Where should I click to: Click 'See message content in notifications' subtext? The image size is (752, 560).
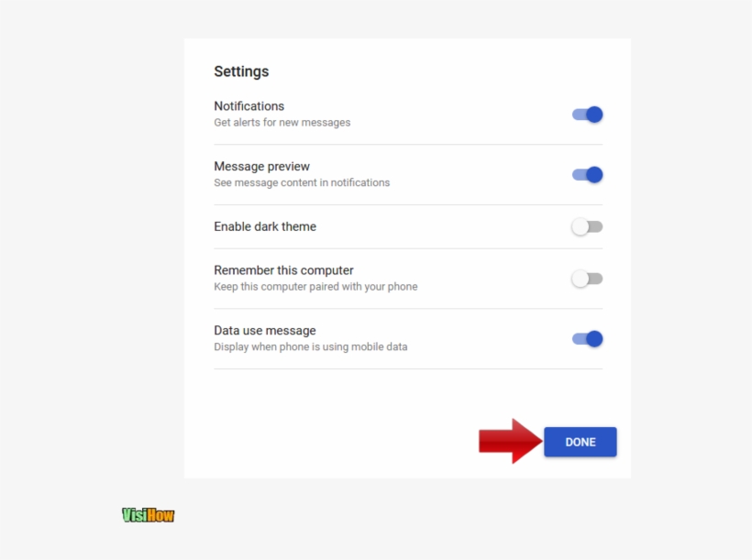click(x=302, y=182)
